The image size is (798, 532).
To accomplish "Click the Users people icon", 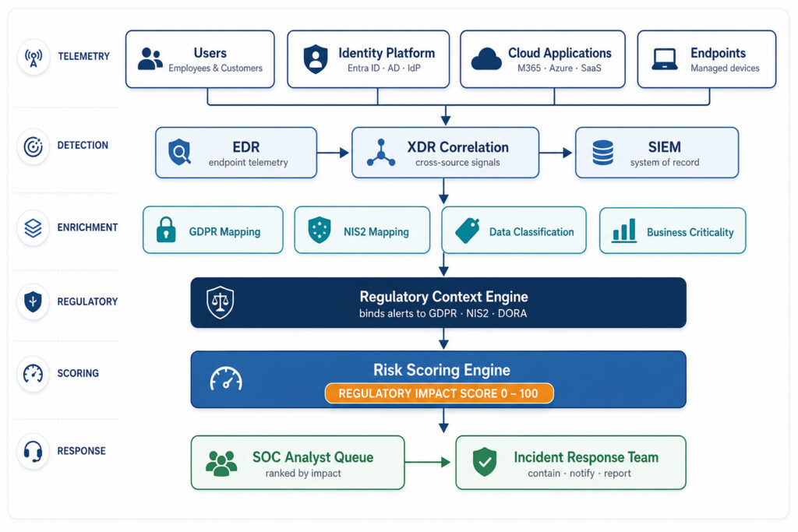I will [150, 59].
